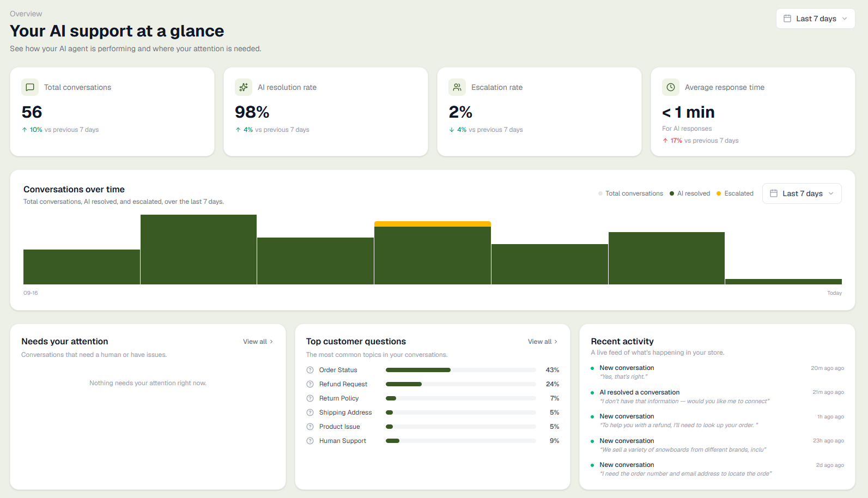This screenshot has width=868, height=498.
Task: Click the yellow escalated segment in the chart
Action: coord(433,224)
